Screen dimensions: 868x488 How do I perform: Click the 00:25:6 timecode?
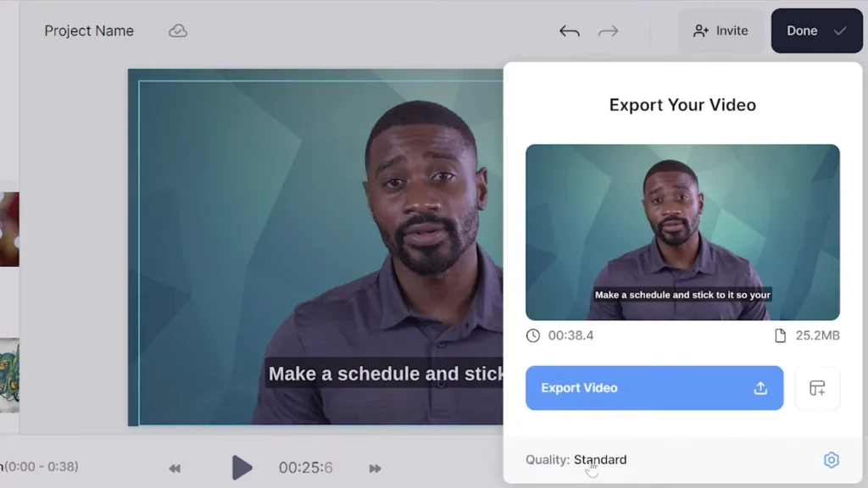tap(305, 468)
